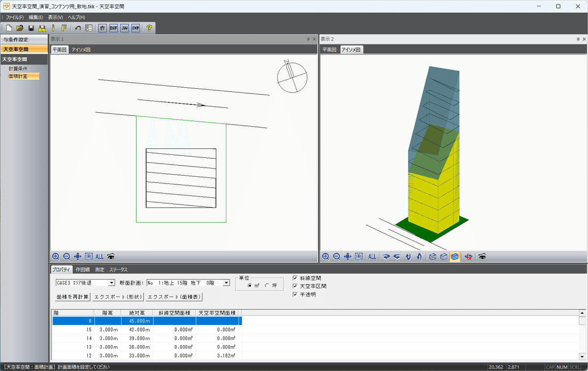588x371 pixels.
Task: Click the table scrollbar up arrow
Action: coord(582,313)
